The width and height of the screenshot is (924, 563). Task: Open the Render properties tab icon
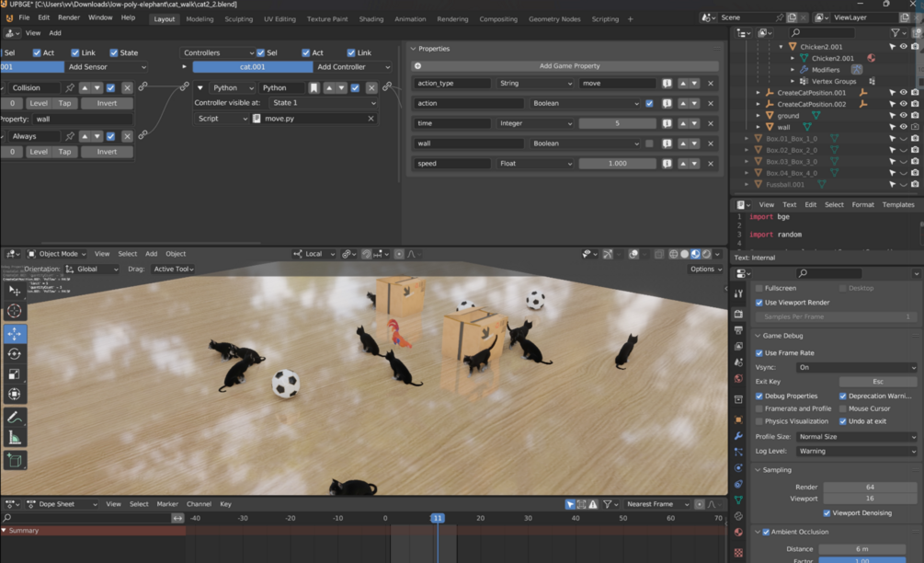pos(738,314)
